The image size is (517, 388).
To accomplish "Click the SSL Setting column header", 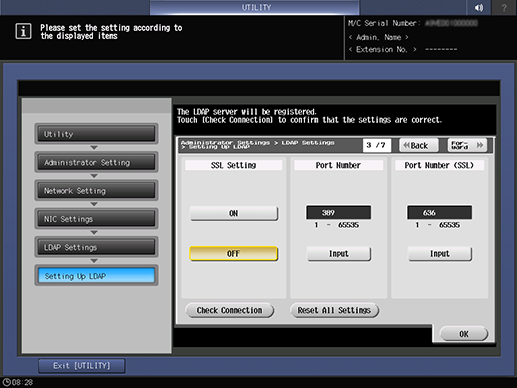I will (x=233, y=165).
